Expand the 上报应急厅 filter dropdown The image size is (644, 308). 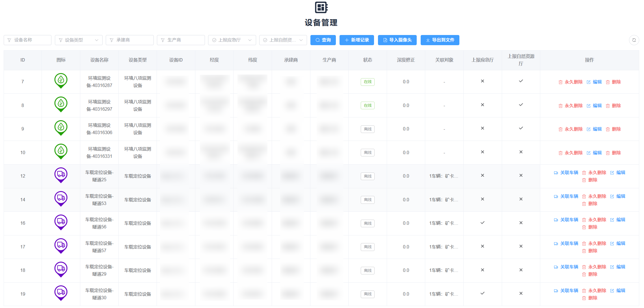(232, 40)
